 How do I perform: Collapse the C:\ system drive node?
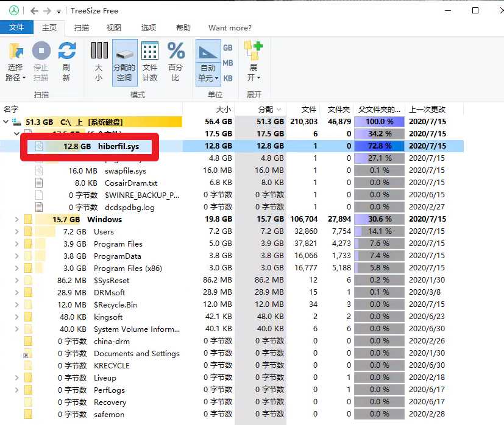pyautogui.click(x=5, y=121)
